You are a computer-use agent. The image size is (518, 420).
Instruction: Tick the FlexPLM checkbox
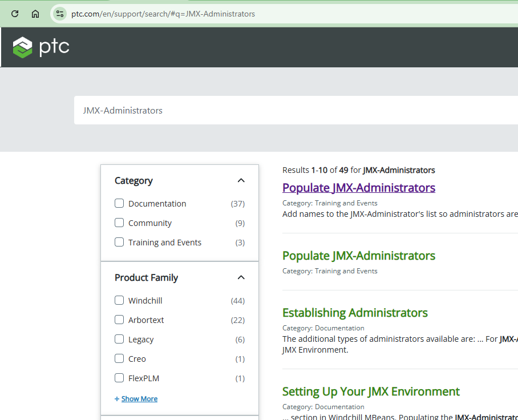click(119, 378)
